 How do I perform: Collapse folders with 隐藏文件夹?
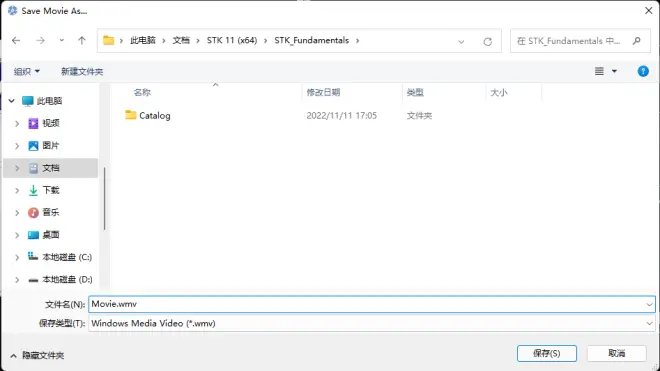(x=37, y=355)
